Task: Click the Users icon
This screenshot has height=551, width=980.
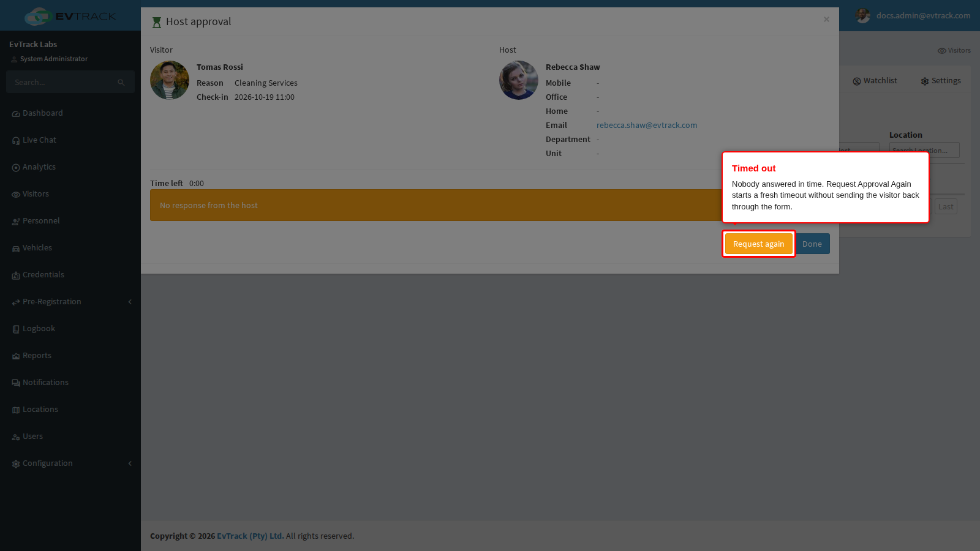Action: (x=16, y=437)
